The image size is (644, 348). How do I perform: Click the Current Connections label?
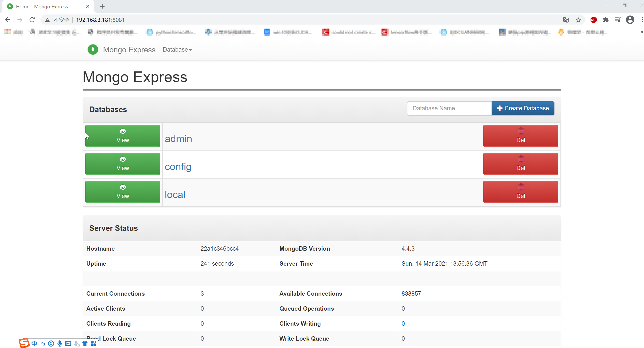coord(116,294)
